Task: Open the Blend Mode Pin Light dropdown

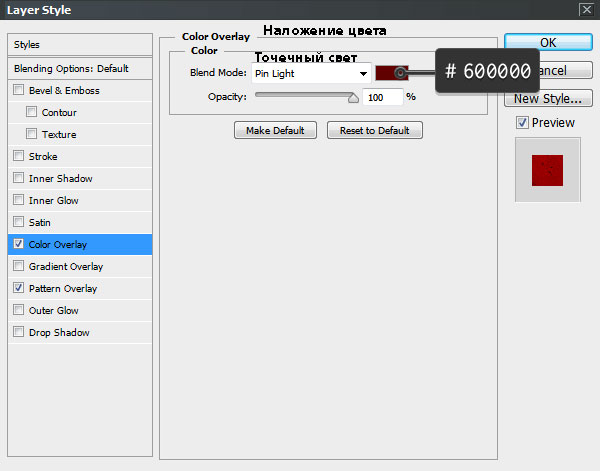Action: pyautogui.click(x=311, y=73)
